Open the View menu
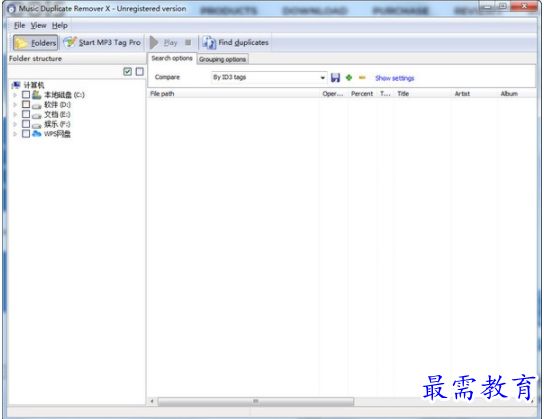The image size is (544, 419). pyautogui.click(x=38, y=25)
